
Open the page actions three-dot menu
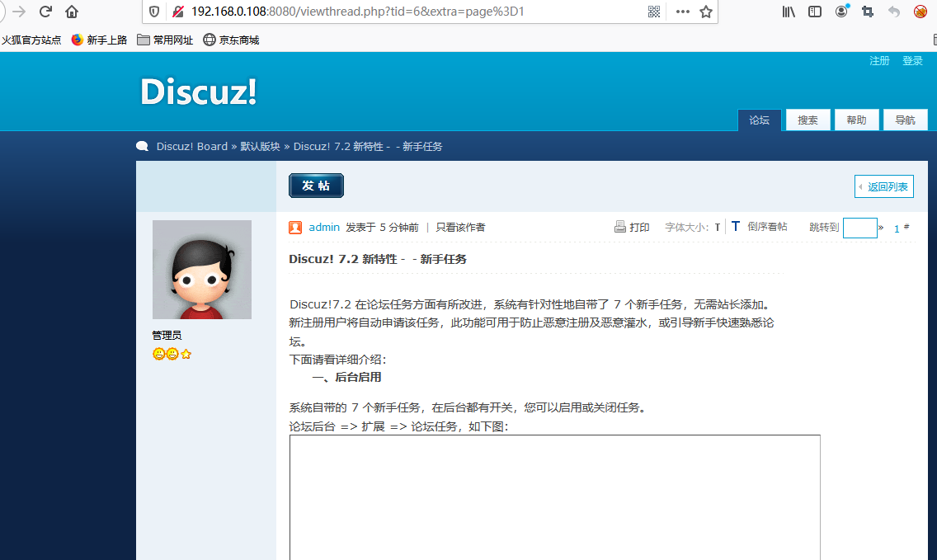click(682, 12)
